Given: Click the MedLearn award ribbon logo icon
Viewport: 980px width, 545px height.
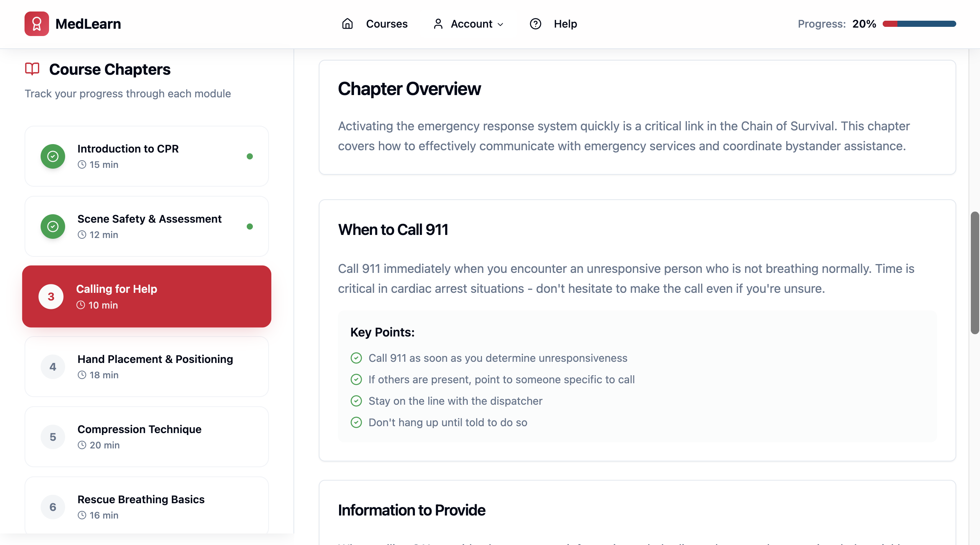Looking at the screenshot, I should (37, 24).
